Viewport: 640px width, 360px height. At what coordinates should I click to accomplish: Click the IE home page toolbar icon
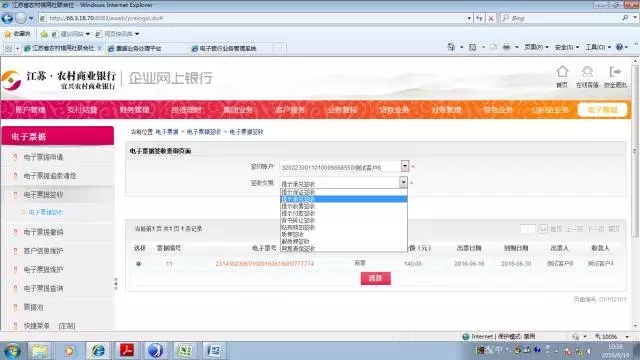(451, 47)
